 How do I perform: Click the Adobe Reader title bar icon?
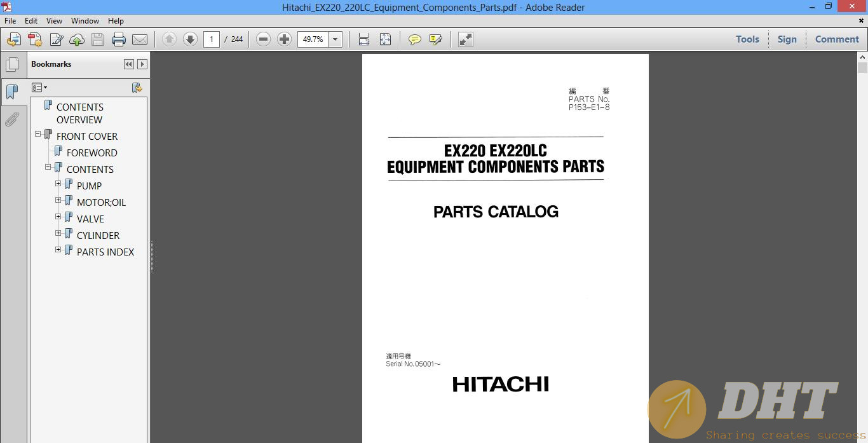[6, 6]
